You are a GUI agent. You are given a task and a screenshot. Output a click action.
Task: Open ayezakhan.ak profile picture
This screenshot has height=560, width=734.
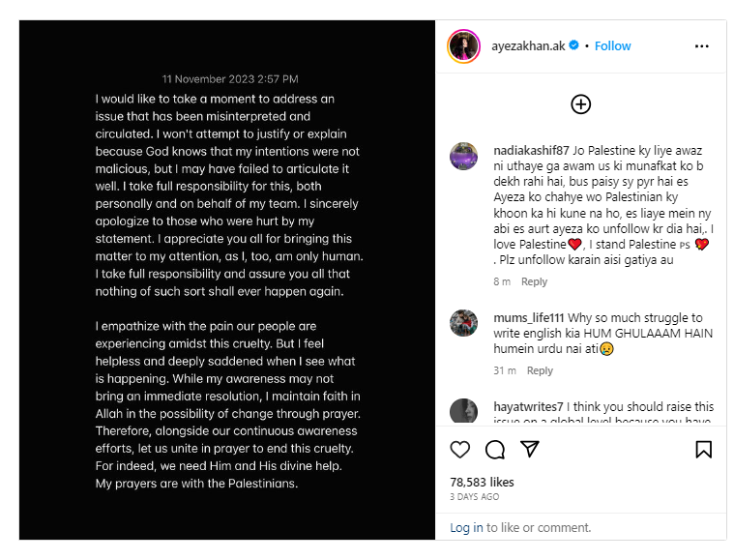pyautogui.click(x=464, y=45)
